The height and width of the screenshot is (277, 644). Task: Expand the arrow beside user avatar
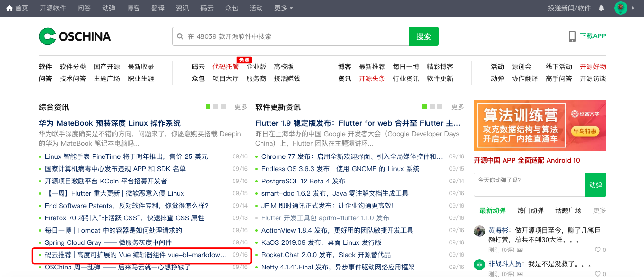coord(633,8)
